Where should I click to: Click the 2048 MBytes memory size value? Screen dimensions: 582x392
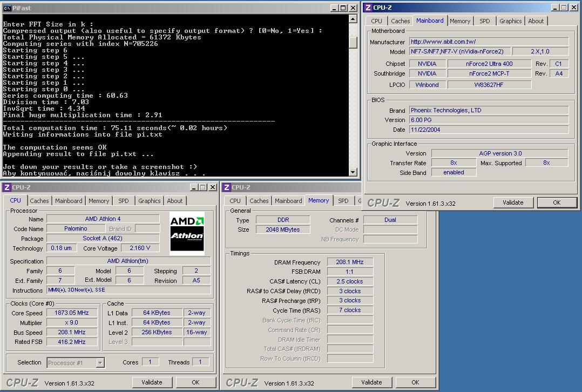(x=283, y=229)
